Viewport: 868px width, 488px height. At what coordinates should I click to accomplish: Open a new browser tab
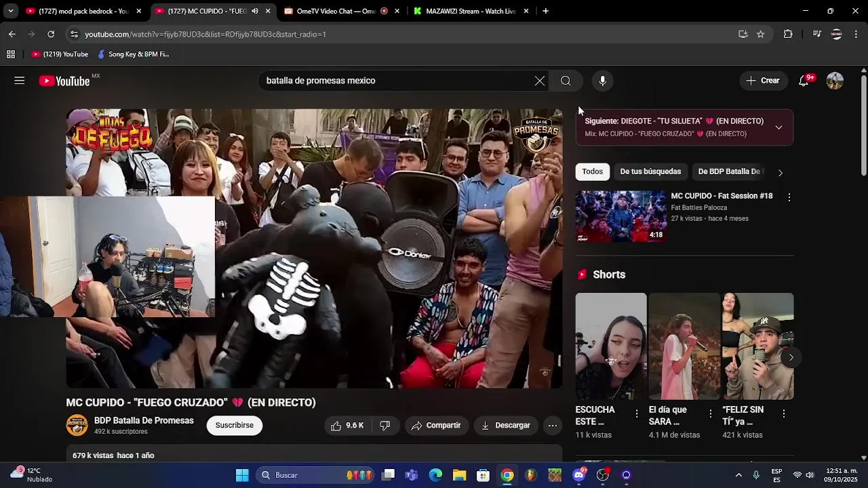(545, 11)
